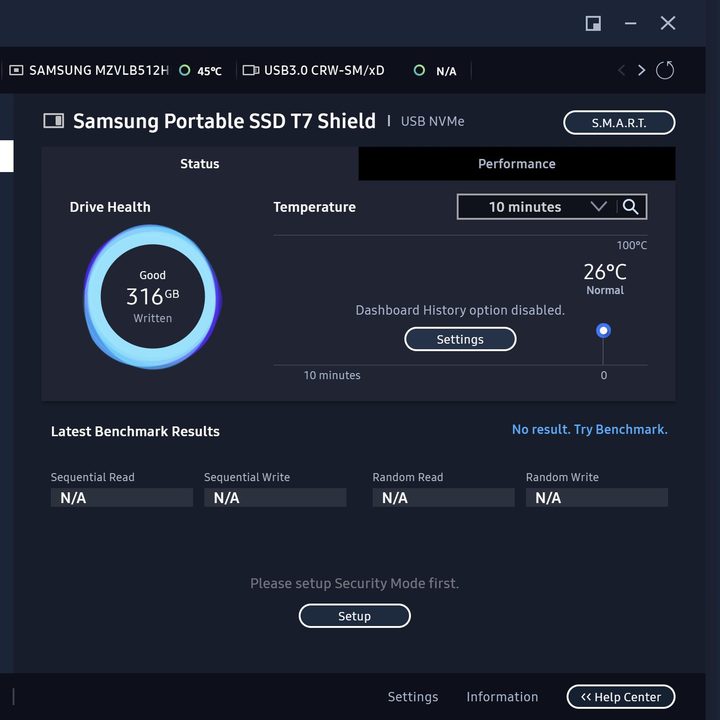This screenshot has height=720, width=720.
Task: Open Settings to enable Dashboard History
Action: click(460, 339)
